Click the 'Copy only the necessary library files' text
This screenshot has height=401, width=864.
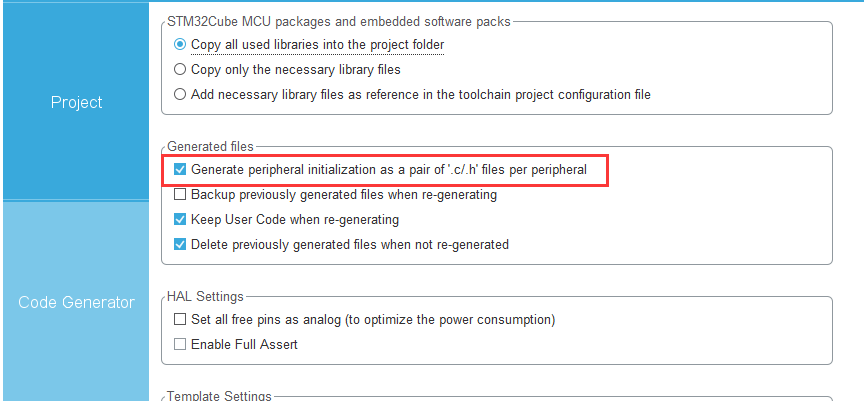296,69
